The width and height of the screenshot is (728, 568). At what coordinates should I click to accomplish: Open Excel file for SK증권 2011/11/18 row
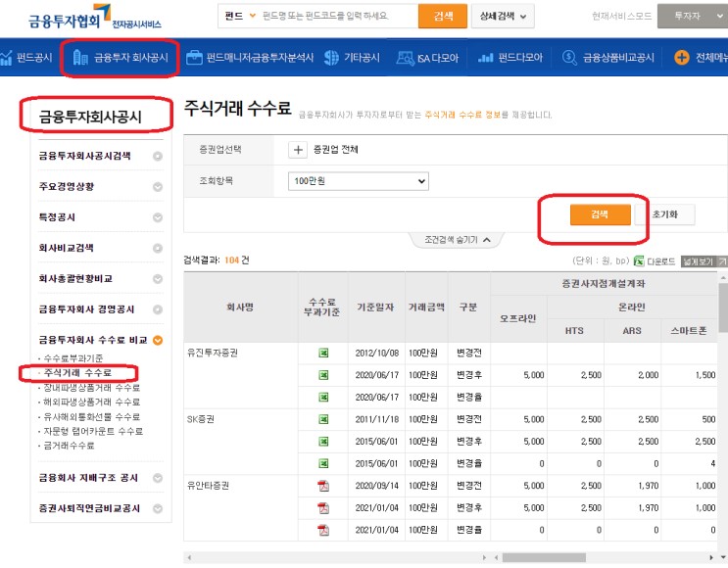coord(323,419)
